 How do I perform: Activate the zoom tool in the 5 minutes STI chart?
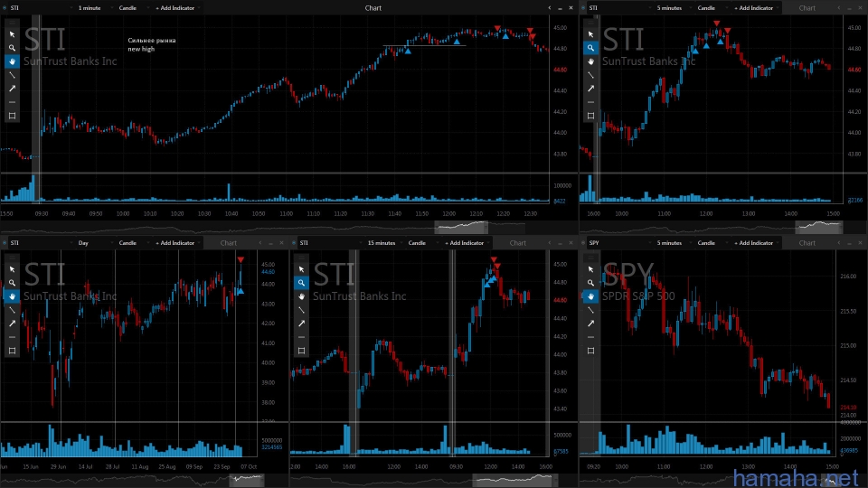(x=590, y=48)
